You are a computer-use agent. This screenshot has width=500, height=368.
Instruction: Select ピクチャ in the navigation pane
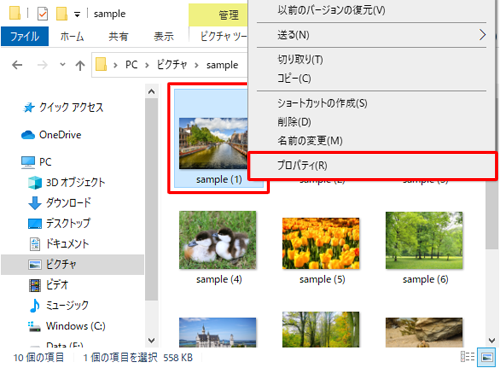point(72,264)
